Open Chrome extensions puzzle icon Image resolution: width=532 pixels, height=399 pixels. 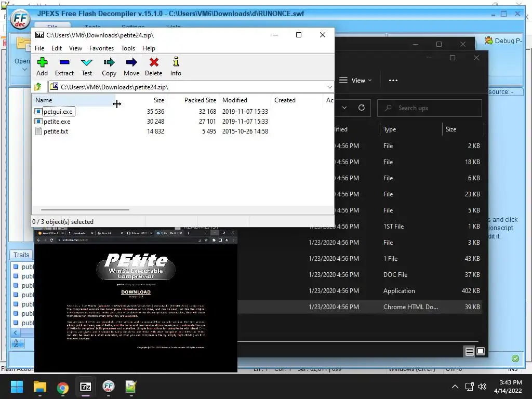(214, 240)
